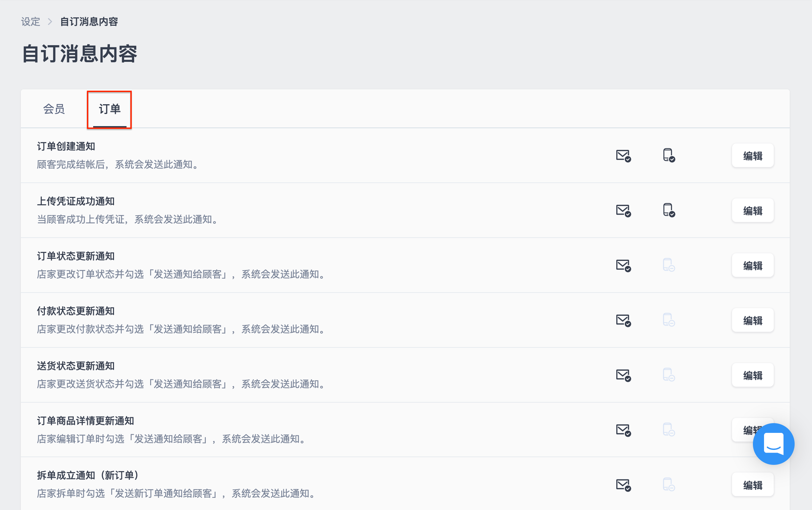Click description starting 店家编辑订单时勾选

172,439
